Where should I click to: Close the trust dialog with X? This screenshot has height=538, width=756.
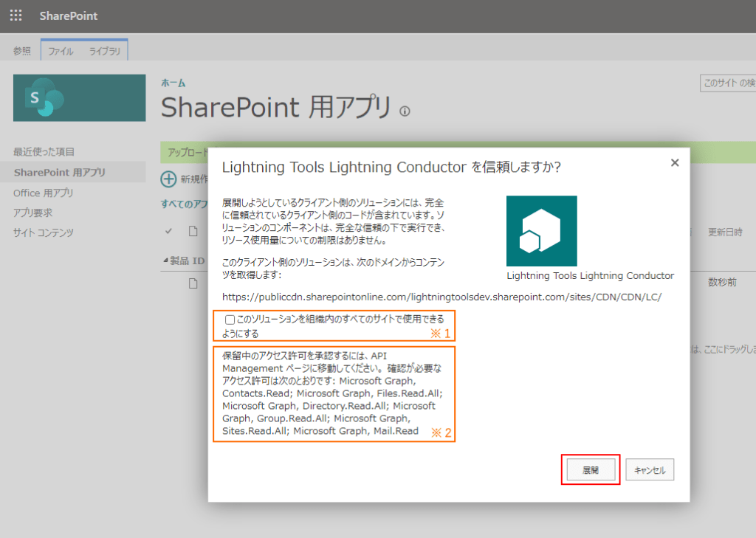[674, 163]
